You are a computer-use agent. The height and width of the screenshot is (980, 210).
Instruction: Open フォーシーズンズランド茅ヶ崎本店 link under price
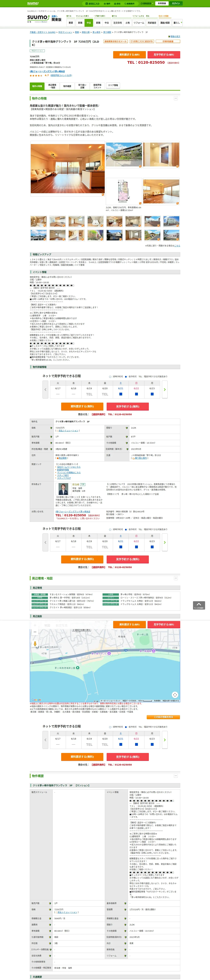(47, 71)
